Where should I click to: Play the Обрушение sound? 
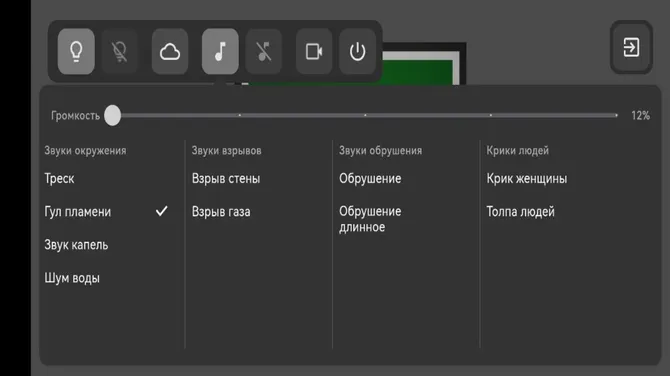370,179
